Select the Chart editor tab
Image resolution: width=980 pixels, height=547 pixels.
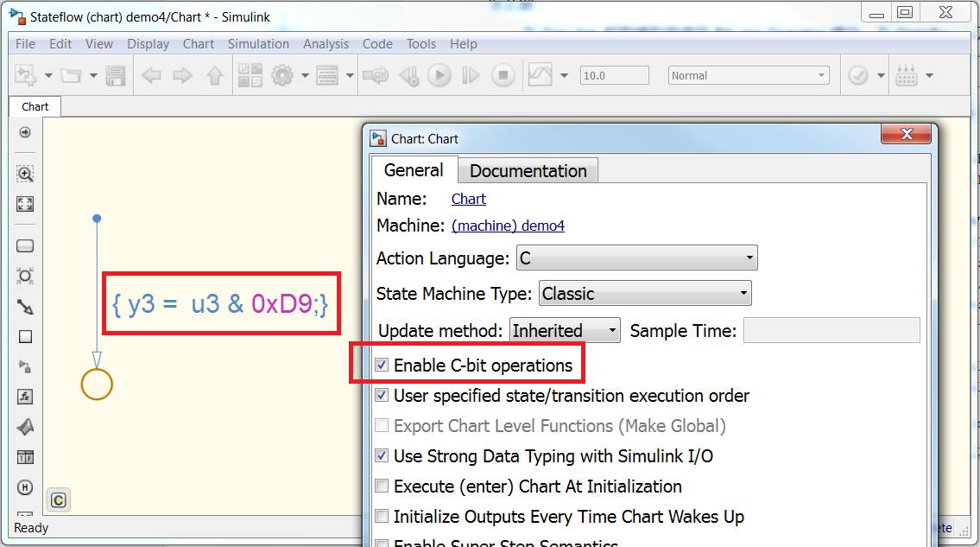point(35,106)
